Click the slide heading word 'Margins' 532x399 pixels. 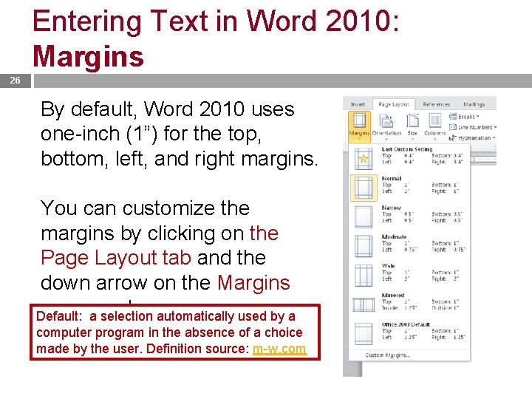pos(88,56)
